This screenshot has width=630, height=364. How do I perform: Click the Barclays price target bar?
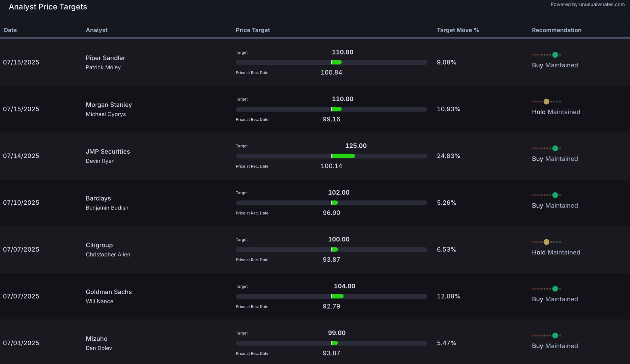click(x=331, y=203)
